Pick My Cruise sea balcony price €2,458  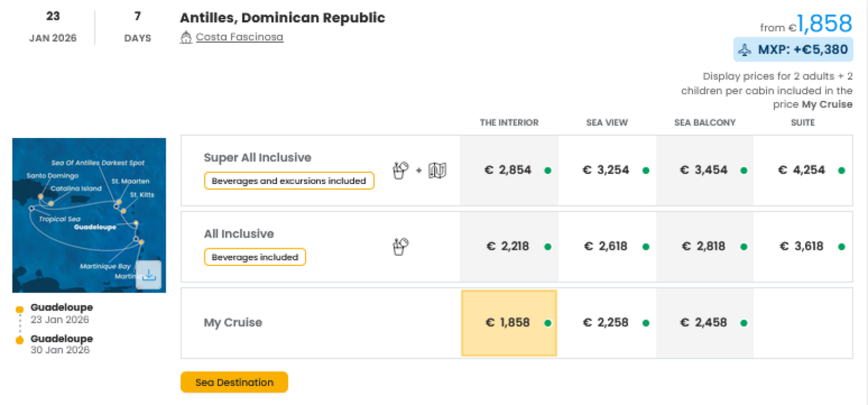704,323
